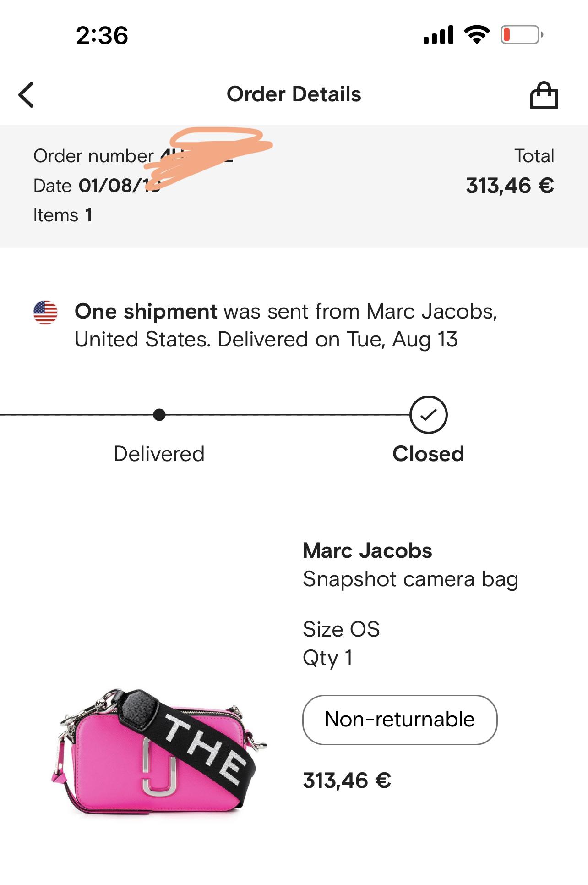This screenshot has height=885, width=588.
Task: Tap the Closed status label
Action: click(x=428, y=454)
